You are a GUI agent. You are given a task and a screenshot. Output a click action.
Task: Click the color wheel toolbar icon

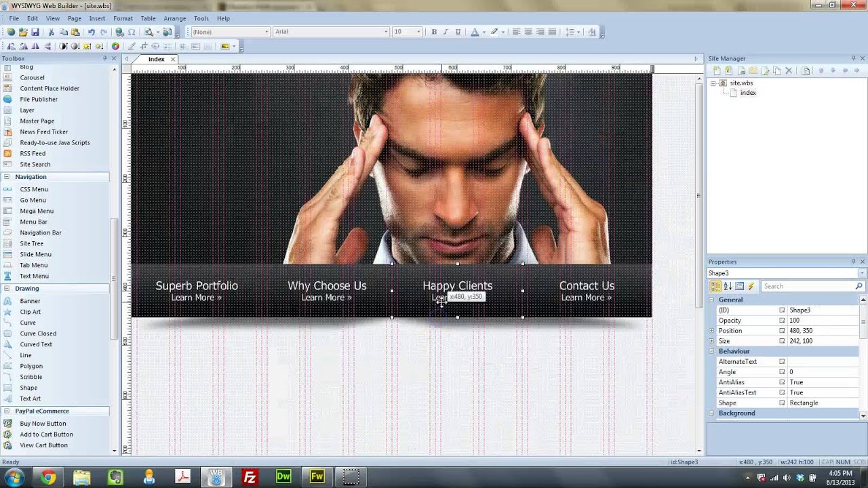(x=115, y=46)
